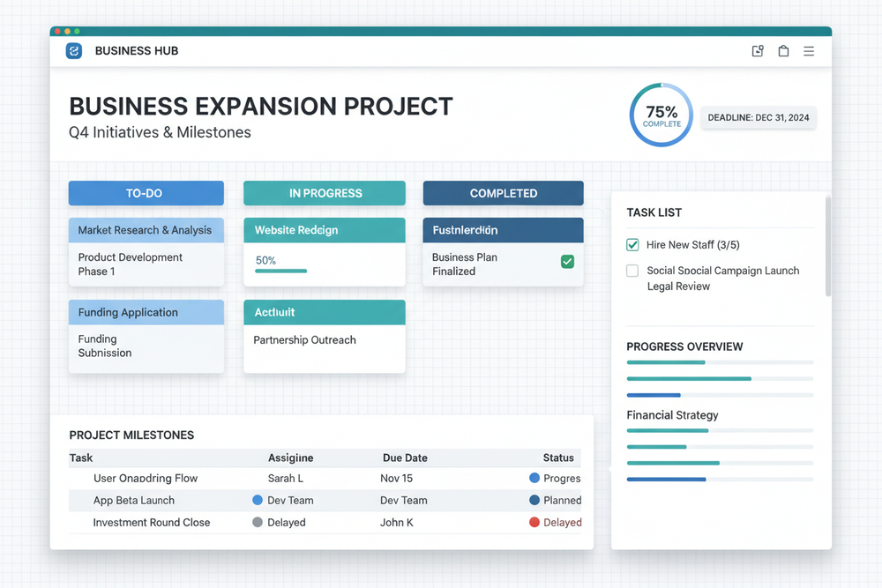Click the 50% progress bar on the Website card

click(x=281, y=271)
